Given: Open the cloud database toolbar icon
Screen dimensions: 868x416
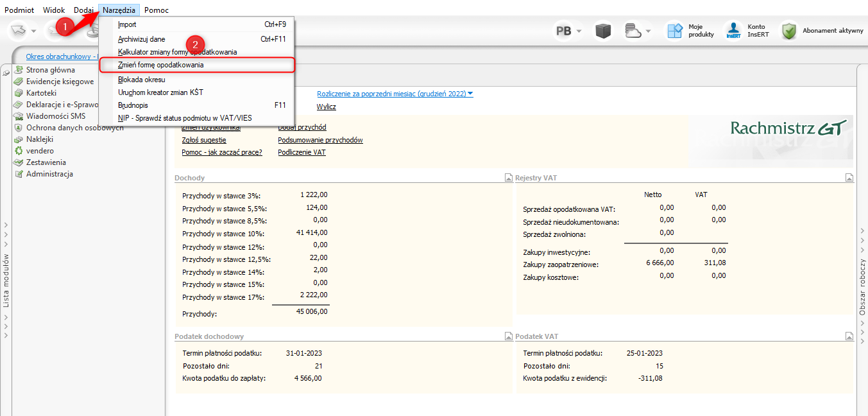Looking at the screenshot, I should [634, 31].
